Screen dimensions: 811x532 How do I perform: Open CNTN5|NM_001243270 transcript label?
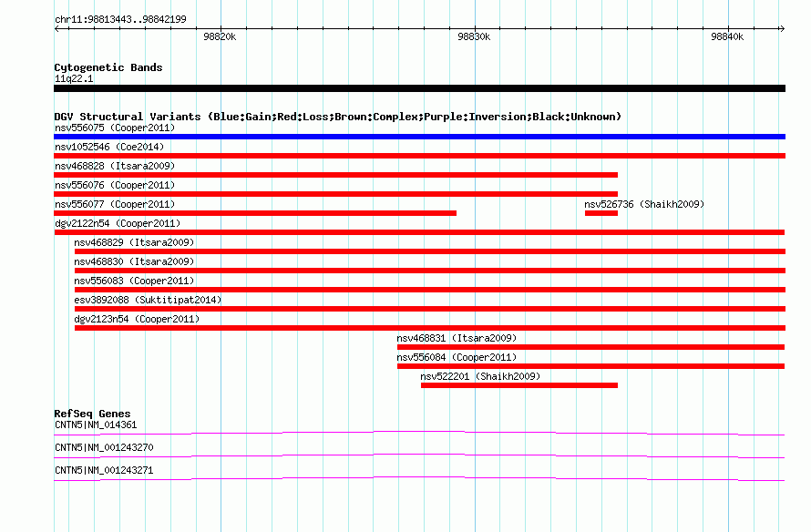(x=104, y=447)
